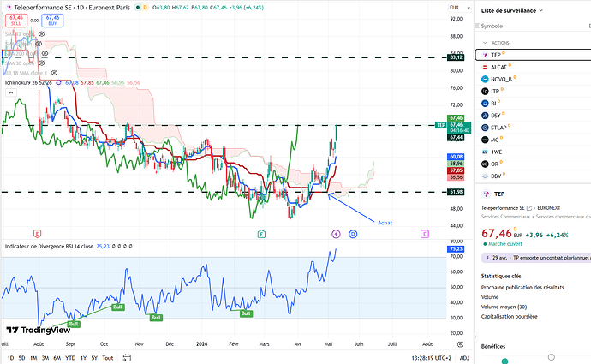Click the 51,98 horizontal line price label
Image resolution: width=591 pixels, height=364 pixels.
456,192
